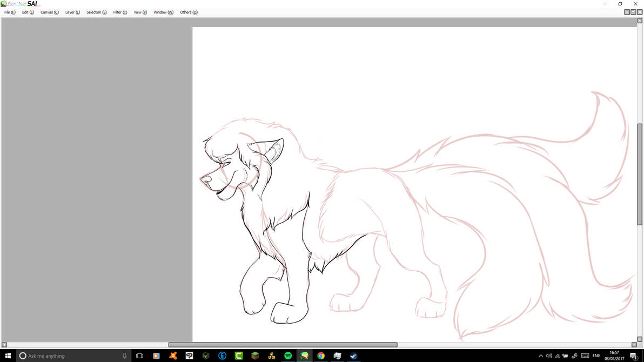644x362 pixels.
Task: Open the Windows Start menu
Action: (8, 356)
